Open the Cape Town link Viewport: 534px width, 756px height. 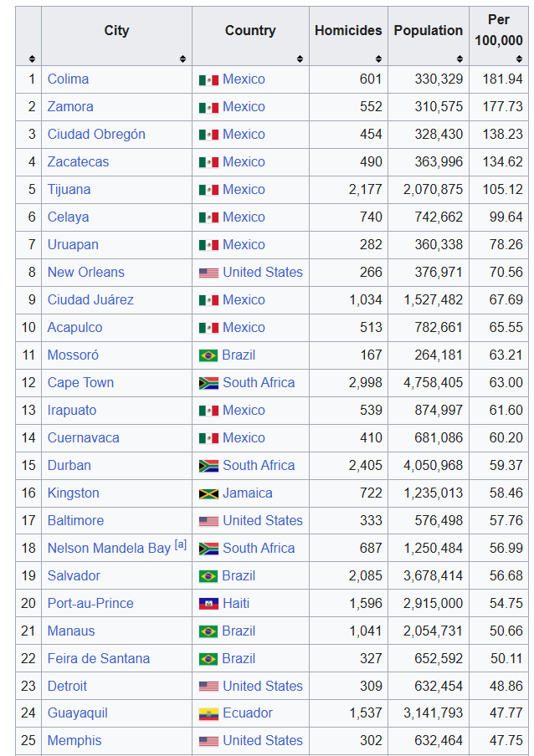80,383
